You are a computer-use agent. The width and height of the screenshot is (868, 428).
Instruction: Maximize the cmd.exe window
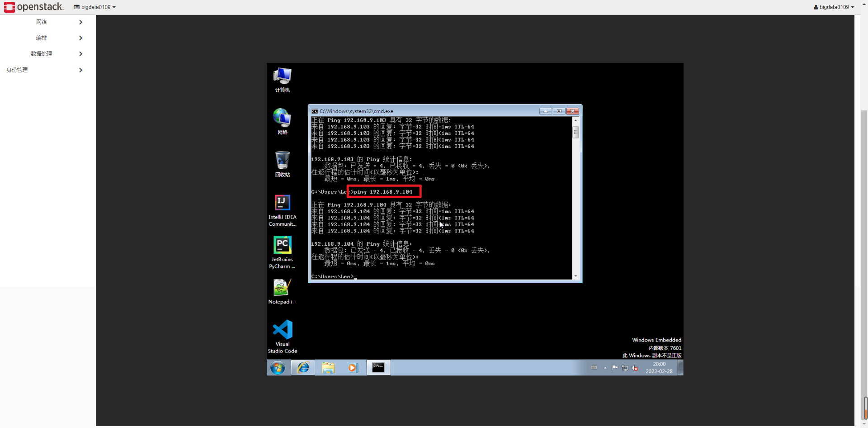(x=559, y=111)
